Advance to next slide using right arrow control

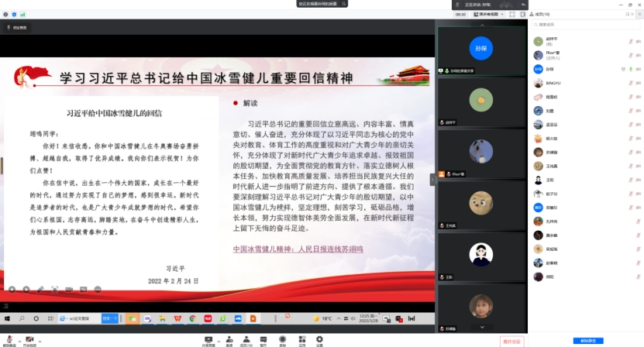(26, 289)
